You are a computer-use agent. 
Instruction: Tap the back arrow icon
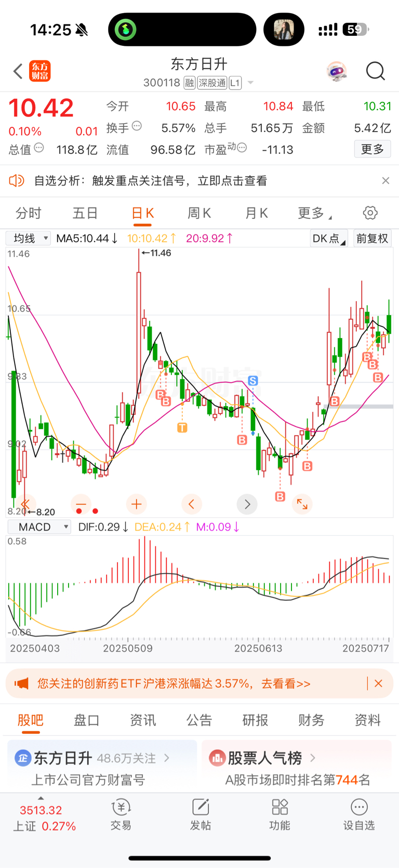[18, 71]
